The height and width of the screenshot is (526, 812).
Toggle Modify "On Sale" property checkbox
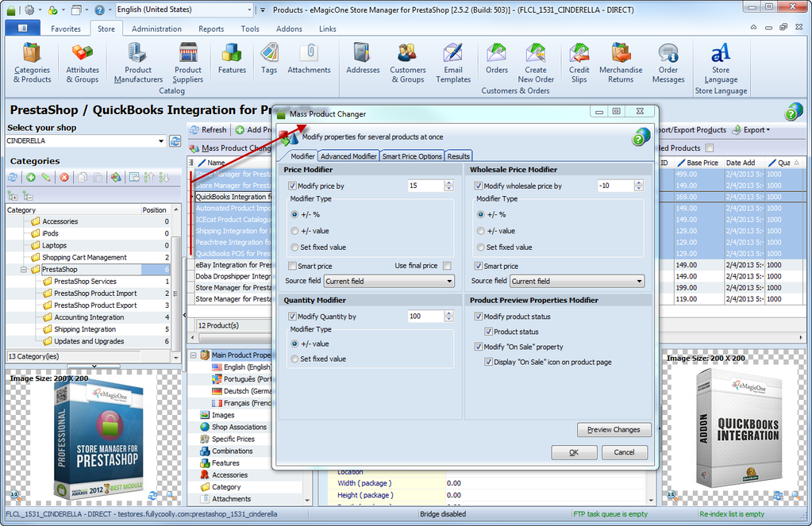click(478, 347)
